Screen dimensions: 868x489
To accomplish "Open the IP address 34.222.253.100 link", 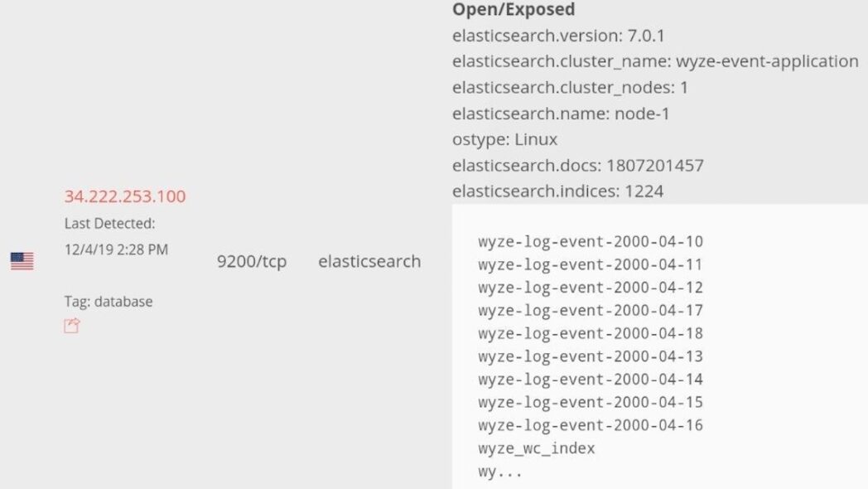I will pos(125,196).
